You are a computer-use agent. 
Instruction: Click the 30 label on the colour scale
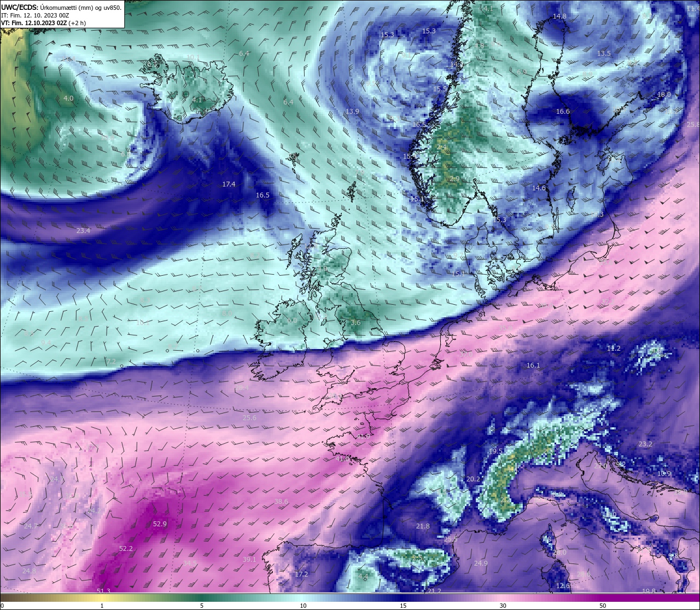point(503,606)
